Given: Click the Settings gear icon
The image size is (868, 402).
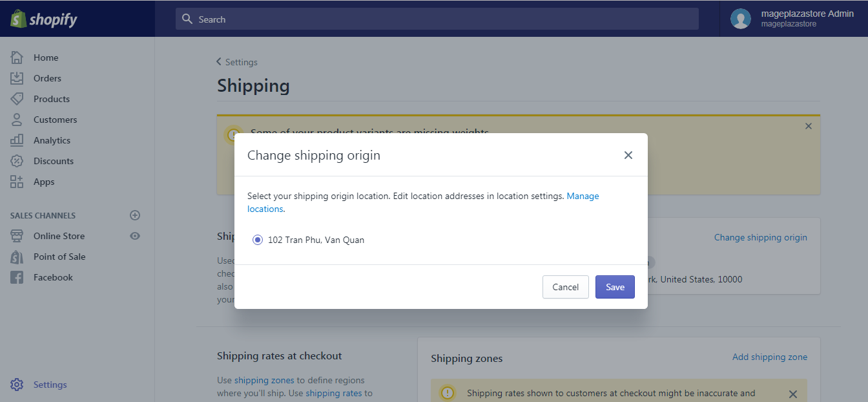Looking at the screenshot, I should [17, 385].
